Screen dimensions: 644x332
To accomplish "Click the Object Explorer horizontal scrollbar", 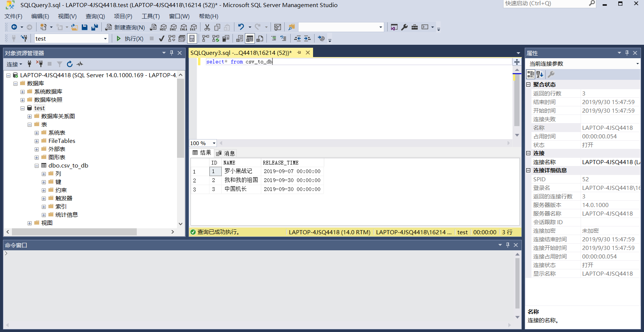I will pyautogui.click(x=75, y=232).
